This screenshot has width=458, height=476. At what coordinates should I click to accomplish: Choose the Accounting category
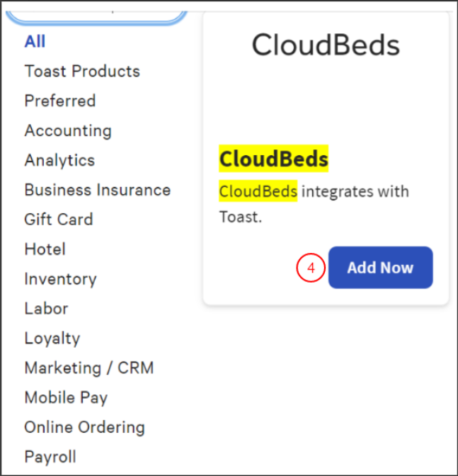pyautogui.click(x=68, y=131)
